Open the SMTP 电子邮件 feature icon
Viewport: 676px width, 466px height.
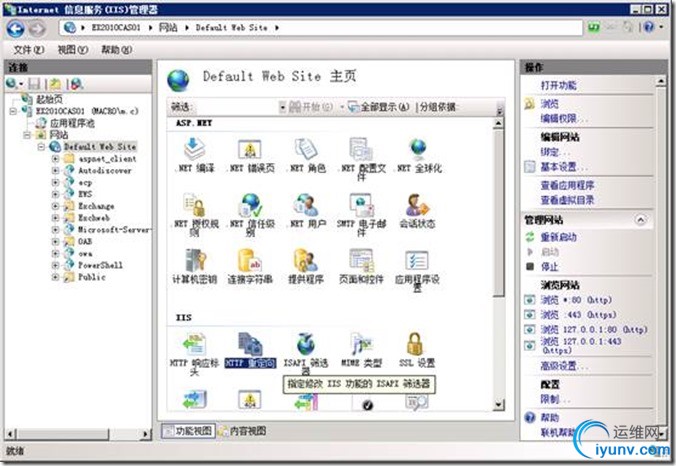point(361,214)
